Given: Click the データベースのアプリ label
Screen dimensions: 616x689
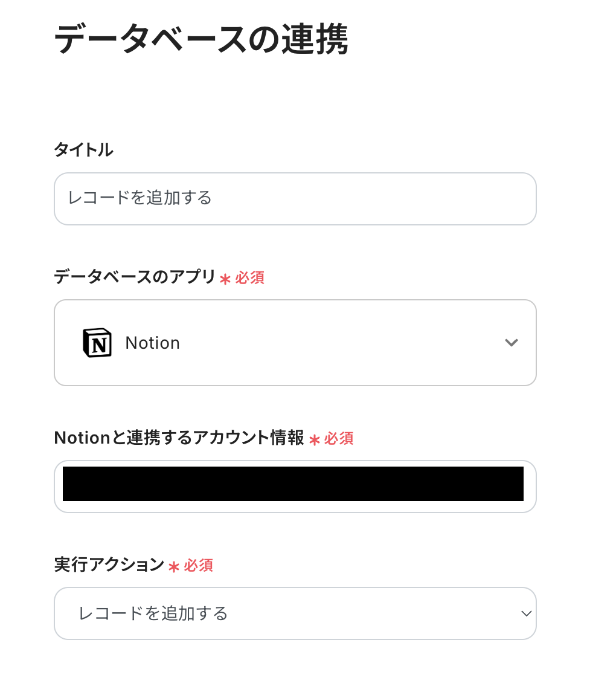Looking at the screenshot, I should pos(134,277).
